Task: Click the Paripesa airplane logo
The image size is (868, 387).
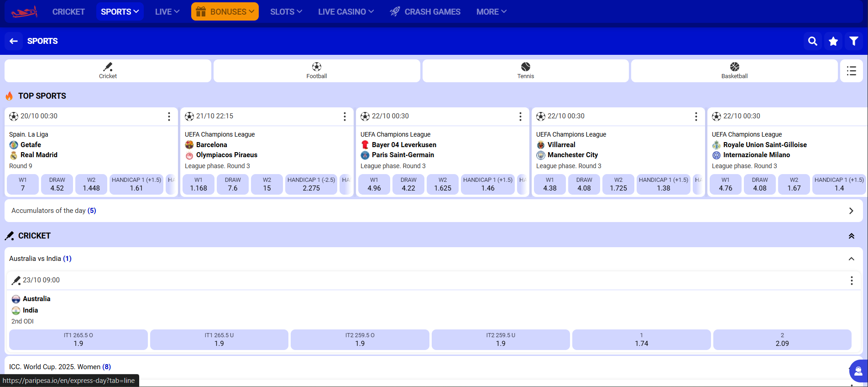Action: [24, 12]
